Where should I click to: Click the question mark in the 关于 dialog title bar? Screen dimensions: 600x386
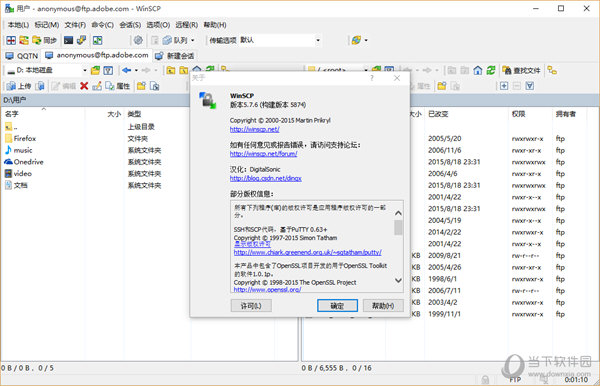[x=372, y=78]
